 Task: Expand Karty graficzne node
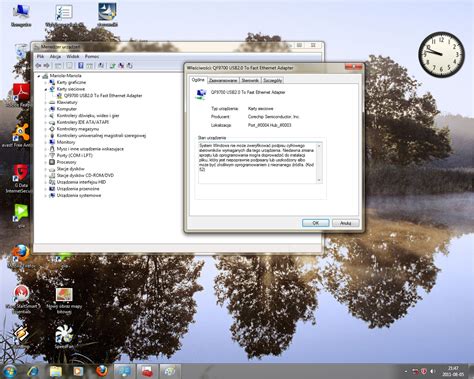[x=46, y=82]
